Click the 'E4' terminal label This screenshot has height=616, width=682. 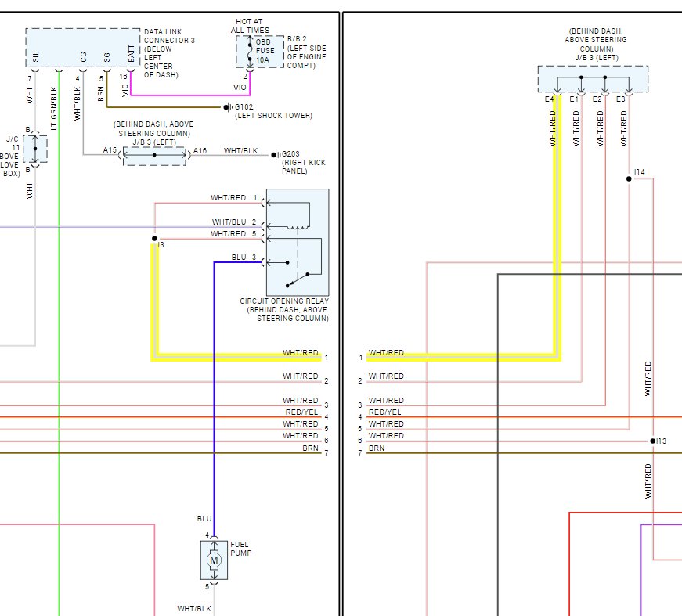pyautogui.click(x=549, y=99)
